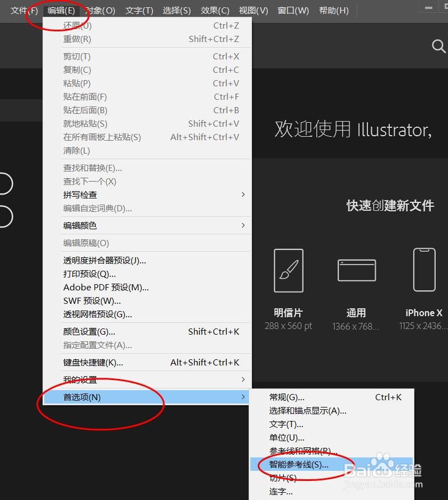Screen dimensions: 448x500
Task: Click the 粘贴(P) menu entry
Action: point(147,83)
